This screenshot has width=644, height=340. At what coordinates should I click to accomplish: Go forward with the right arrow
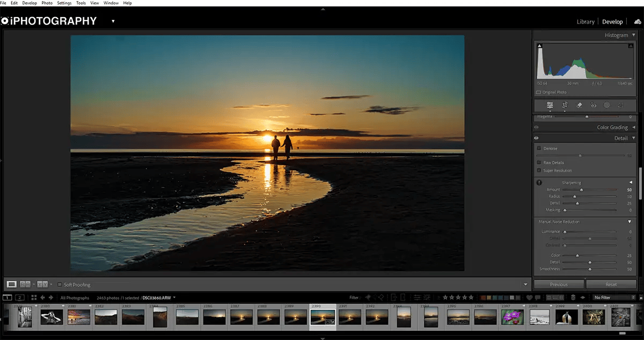(51, 298)
